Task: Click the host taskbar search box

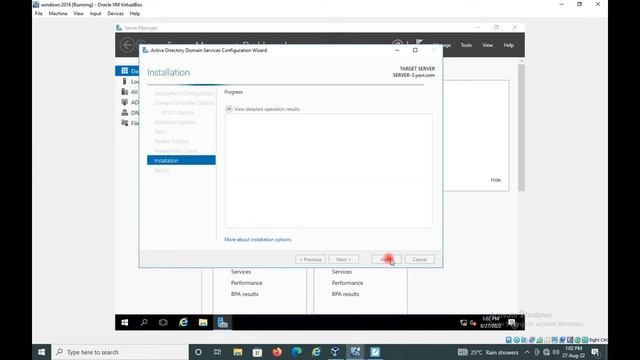Action: pos(120,352)
